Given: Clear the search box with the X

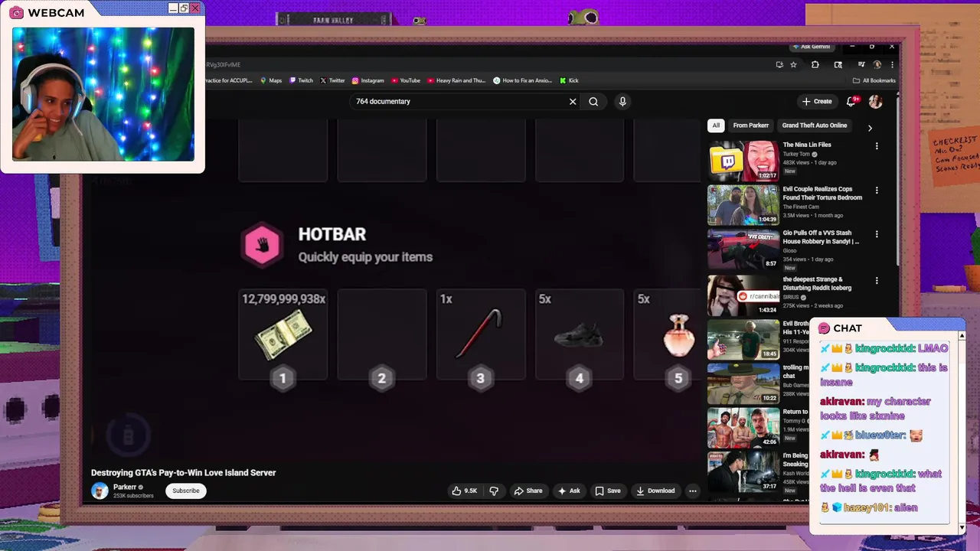Looking at the screenshot, I should click(x=573, y=101).
